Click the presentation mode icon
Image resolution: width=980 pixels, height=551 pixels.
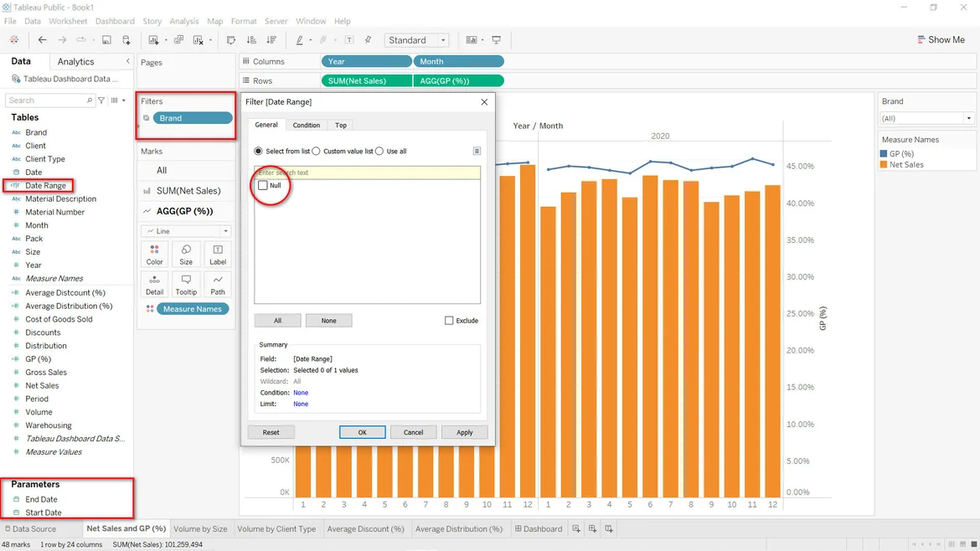[497, 40]
